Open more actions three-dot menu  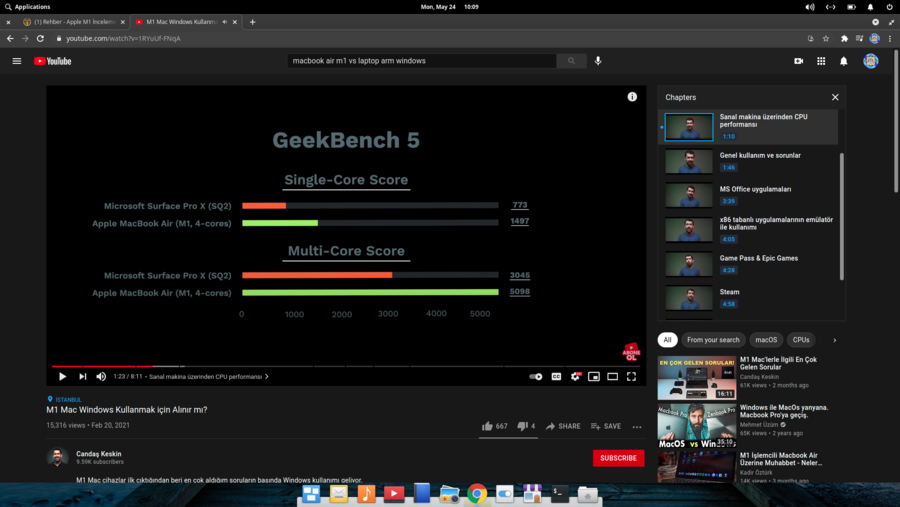(x=637, y=427)
